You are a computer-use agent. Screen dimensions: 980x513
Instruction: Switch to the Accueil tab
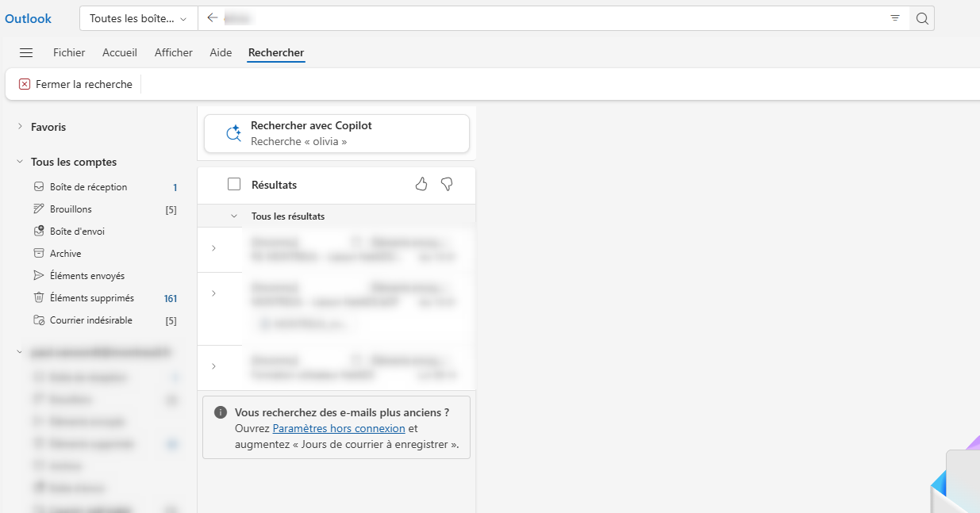pos(120,52)
